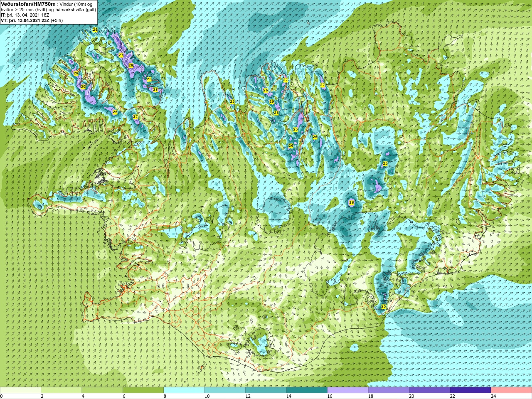Click the yellow '30' maximum gust marker
532x399 pixels.
83,86
